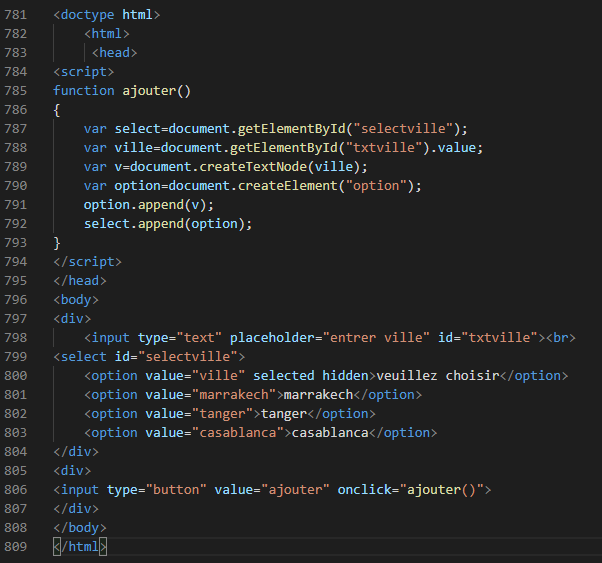Click the value "ajouter" on line 806
The image size is (602, 563).
pyautogui.click(x=295, y=490)
